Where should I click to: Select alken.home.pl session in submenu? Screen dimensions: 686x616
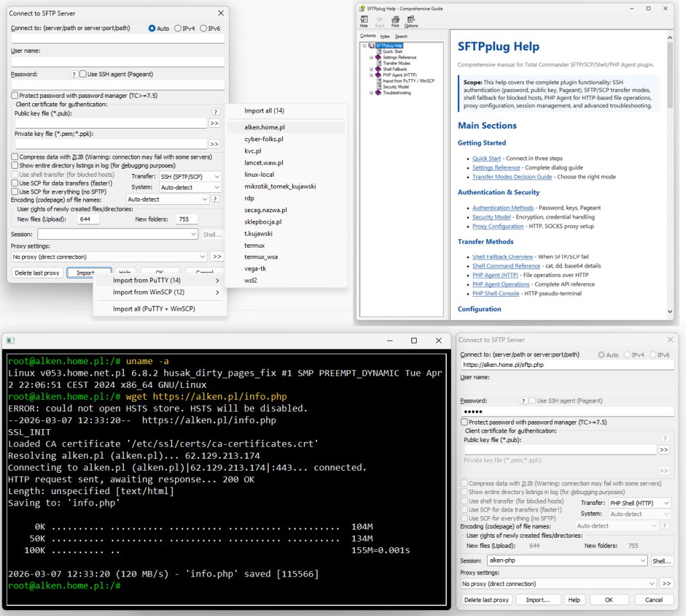tap(286, 127)
